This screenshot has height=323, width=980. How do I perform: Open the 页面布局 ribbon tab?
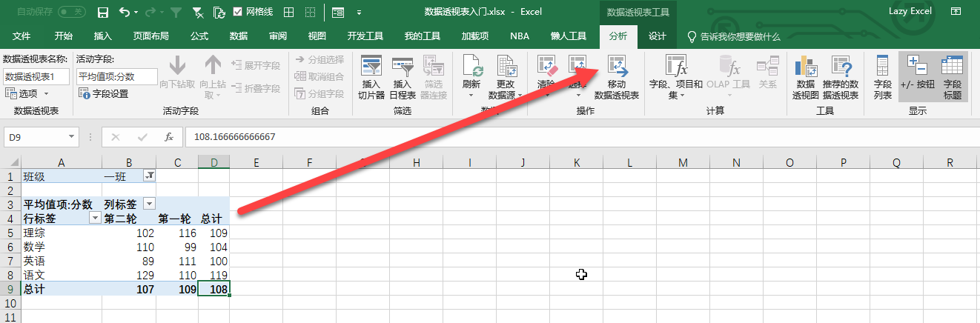[x=150, y=36]
